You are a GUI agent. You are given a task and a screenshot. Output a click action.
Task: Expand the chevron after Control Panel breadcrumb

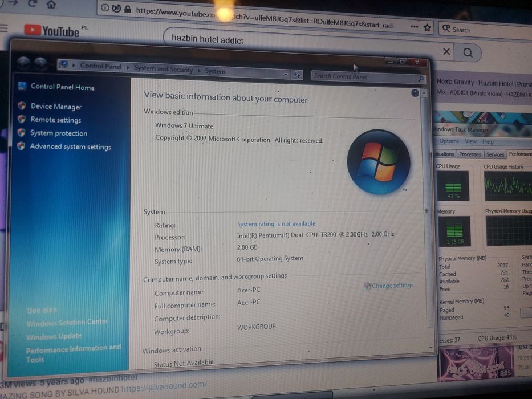(128, 67)
